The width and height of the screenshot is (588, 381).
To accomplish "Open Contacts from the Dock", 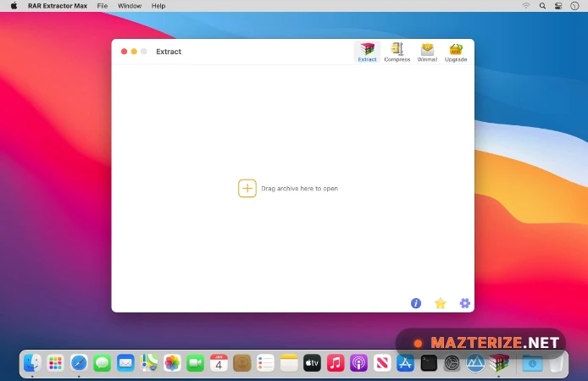I will click(x=241, y=363).
